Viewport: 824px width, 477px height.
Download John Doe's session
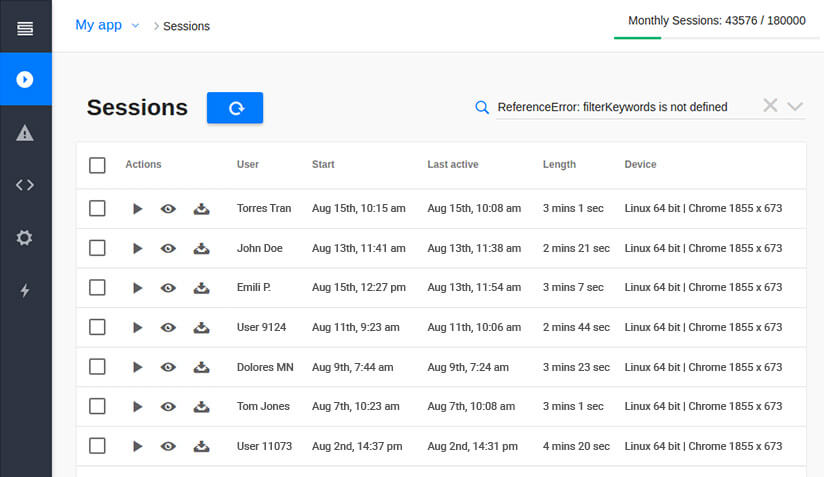pyautogui.click(x=201, y=248)
